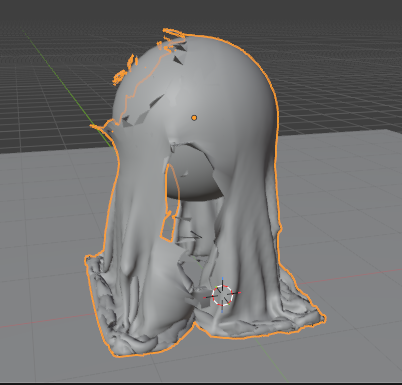Select the inner sphere visible through hole
Screen dimensions: 402x385
tap(193, 178)
